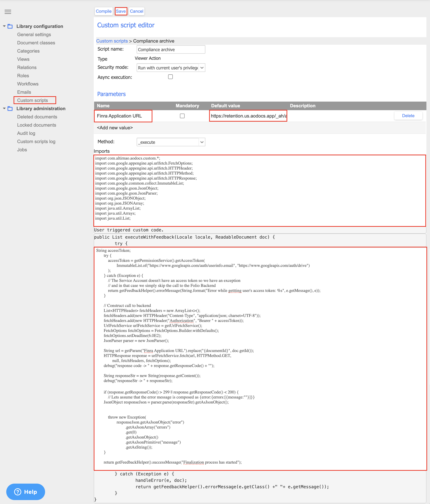
Task: Click the Compile button
Action: (103, 11)
